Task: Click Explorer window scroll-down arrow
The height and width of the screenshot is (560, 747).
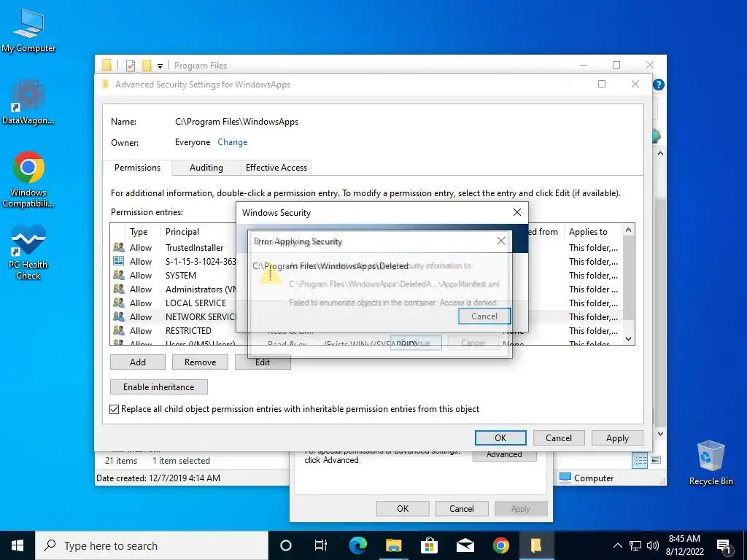Action: (660, 434)
